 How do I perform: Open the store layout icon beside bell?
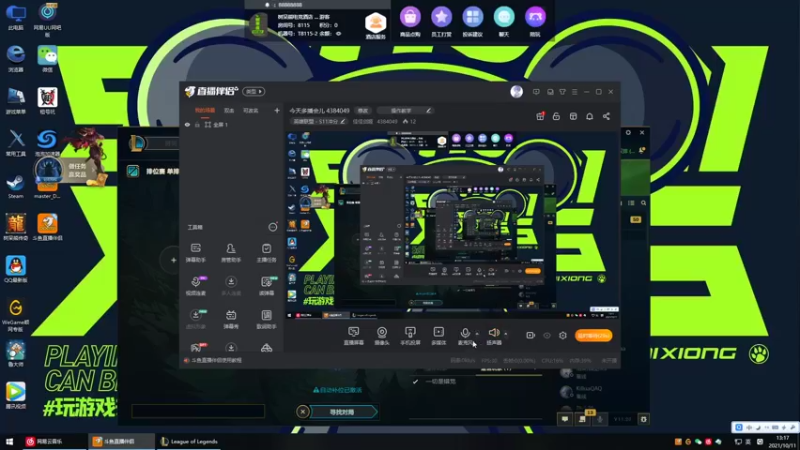pyautogui.click(x=573, y=116)
